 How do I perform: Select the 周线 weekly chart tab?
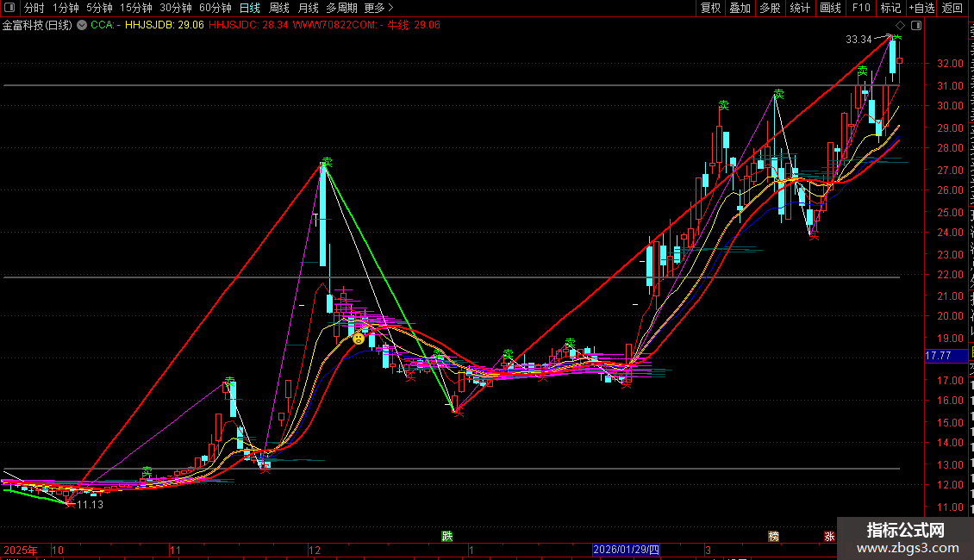(x=279, y=8)
